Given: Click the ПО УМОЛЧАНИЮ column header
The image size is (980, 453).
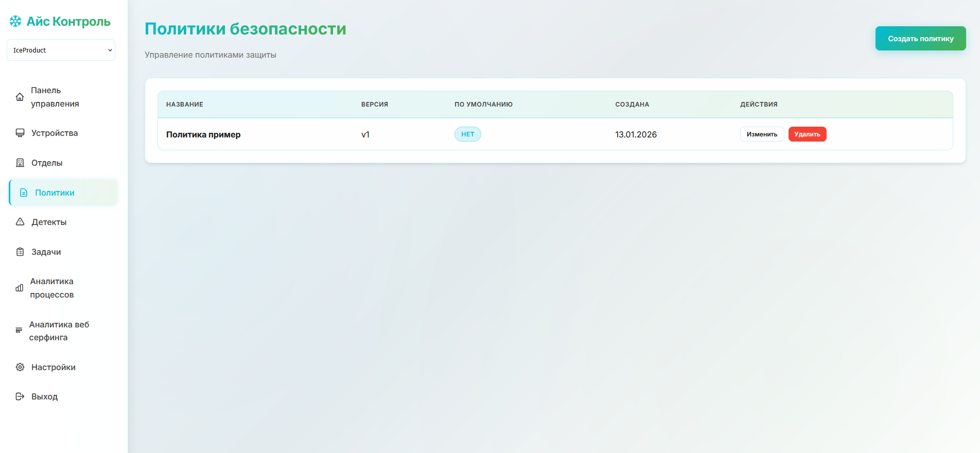Looking at the screenshot, I should tap(483, 104).
